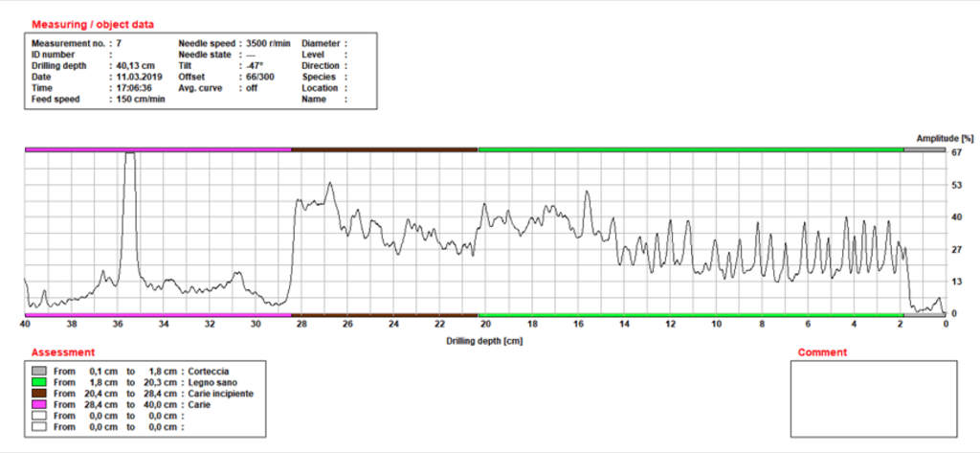Image resolution: width=980 pixels, height=453 pixels.
Task: Click the 'Location' field label
Action: tap(320, 88)
